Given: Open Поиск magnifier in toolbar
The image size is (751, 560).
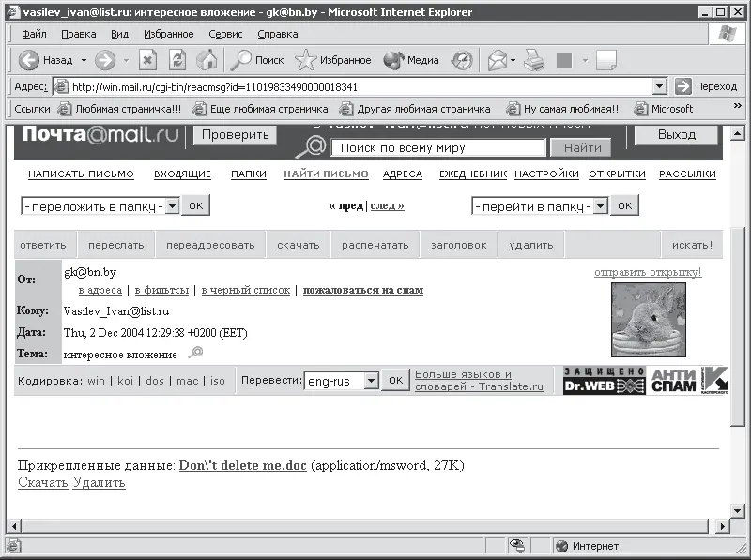Looking at the screenshot, I should (x=240, y=60).
